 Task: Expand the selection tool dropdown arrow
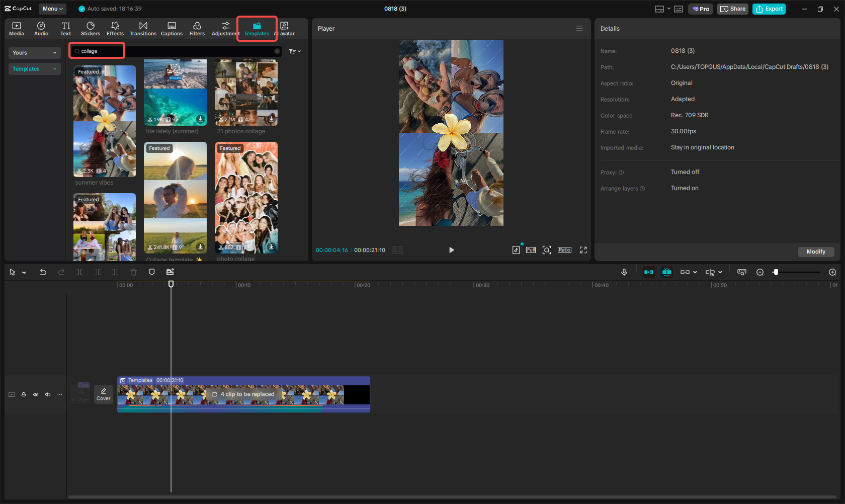pyautogui.click(x=23, y=272)
